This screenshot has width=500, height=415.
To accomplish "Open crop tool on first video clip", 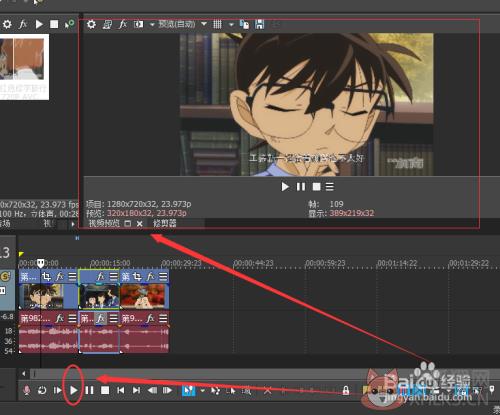I will (46, 276).
